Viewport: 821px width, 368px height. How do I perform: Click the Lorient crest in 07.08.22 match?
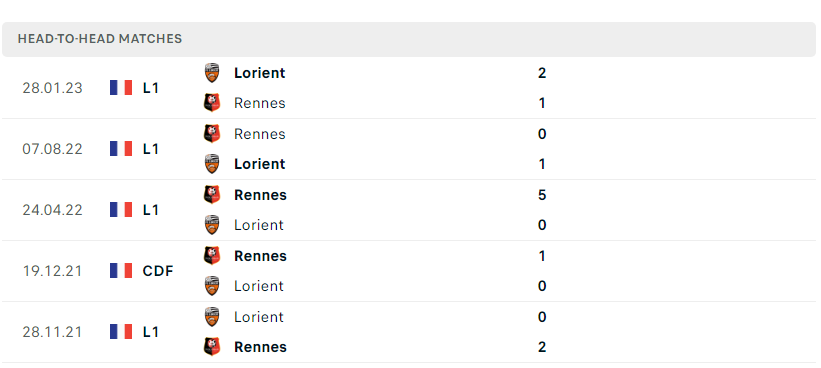(x=212, y=164)
